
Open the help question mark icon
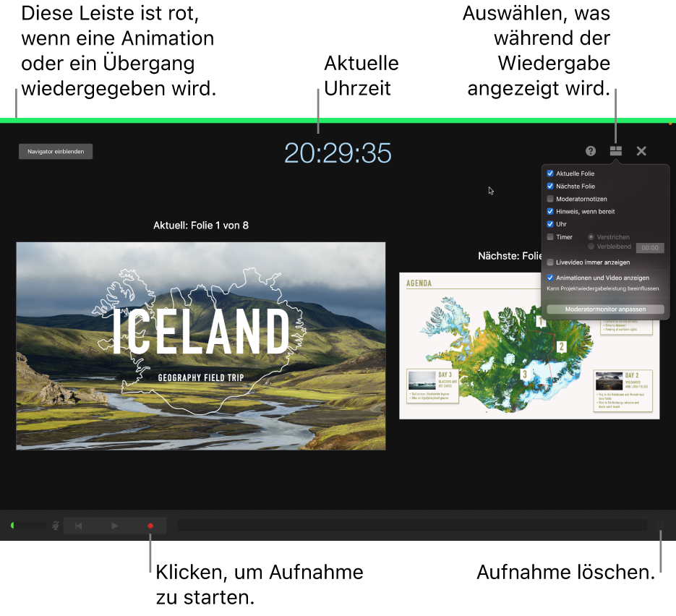pyautogui.click(x=591, y=151)
